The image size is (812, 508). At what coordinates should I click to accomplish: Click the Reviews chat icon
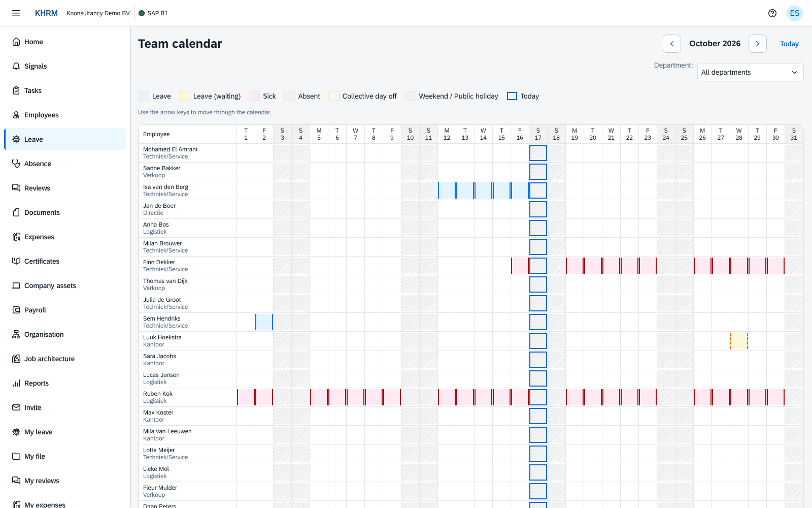[x=16, y=188]
